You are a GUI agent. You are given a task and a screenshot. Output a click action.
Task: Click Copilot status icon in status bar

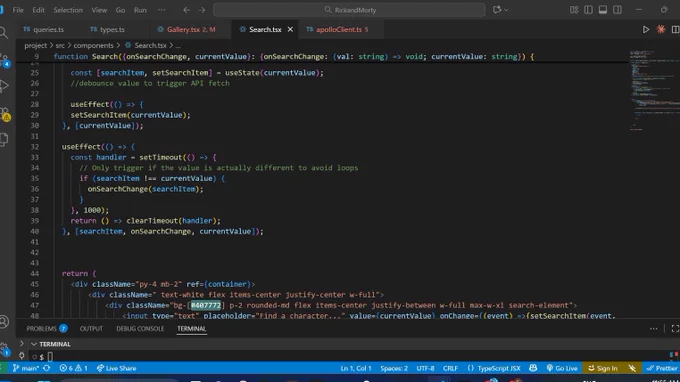[533, 368]
